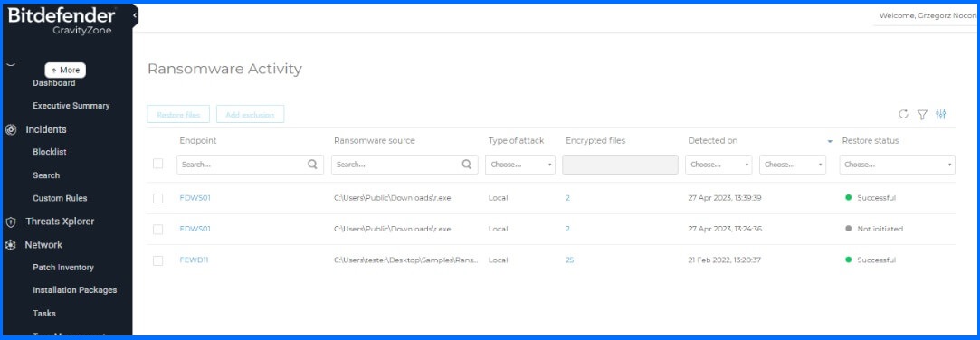980x340 pixels.
Task: Click the Type of attack column header
Action: coord(517,141)
